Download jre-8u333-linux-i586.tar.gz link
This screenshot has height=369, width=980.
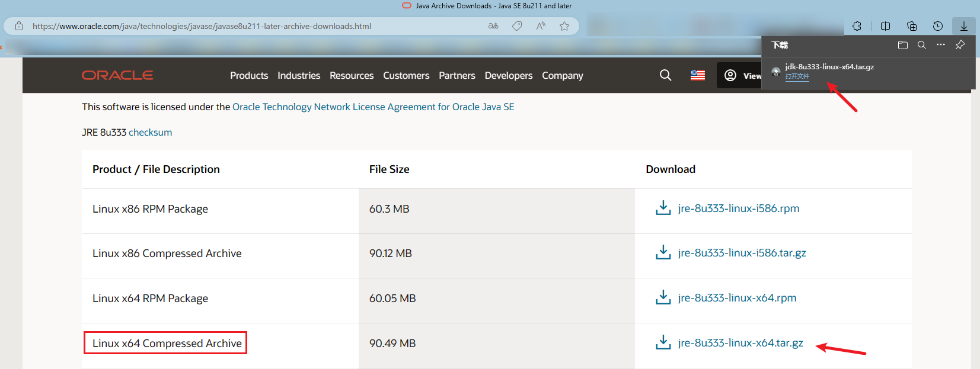pyautogui.click(x=742, y=253)
